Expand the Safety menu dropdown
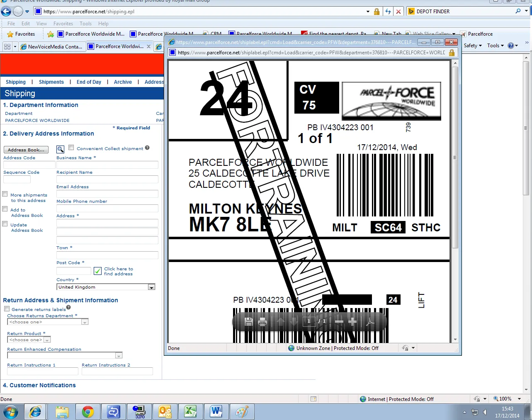Image resolution: width=532 pixels, height=420 pixels. coord(473,46)
